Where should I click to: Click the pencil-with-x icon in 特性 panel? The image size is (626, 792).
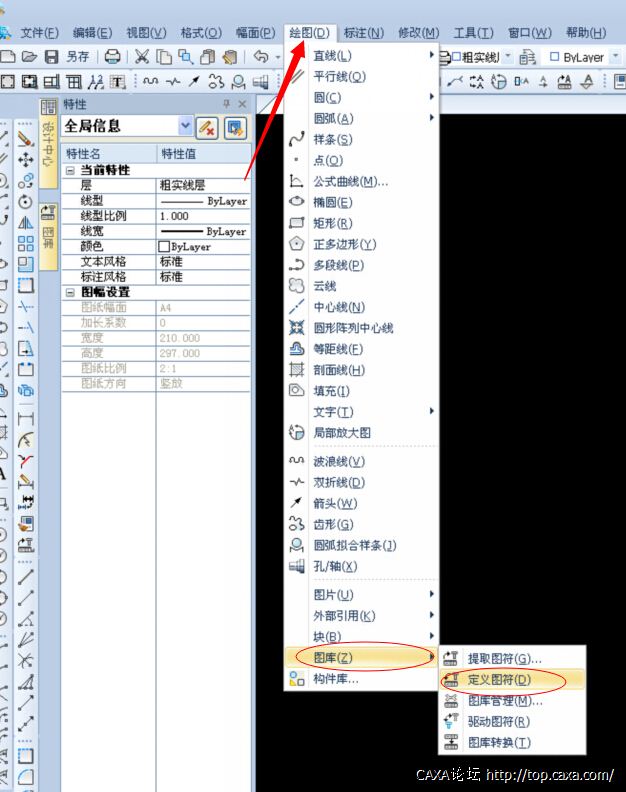click(x=207, y=128)
